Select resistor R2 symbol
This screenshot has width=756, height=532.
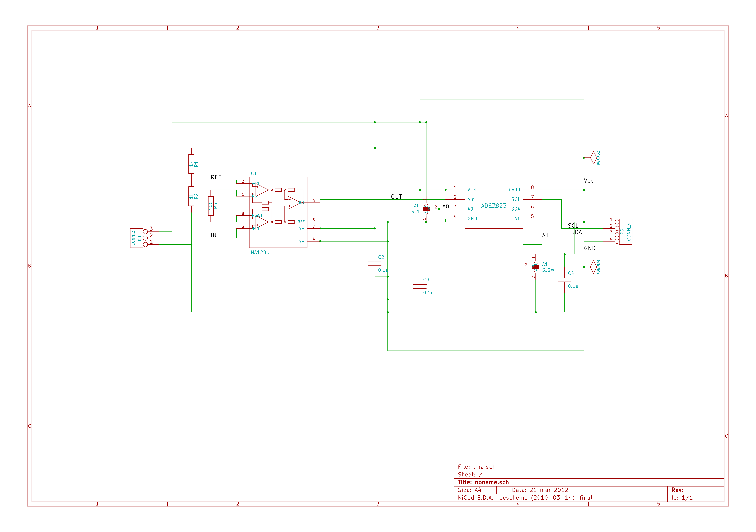pyautogui.click(x=191, y=196)
